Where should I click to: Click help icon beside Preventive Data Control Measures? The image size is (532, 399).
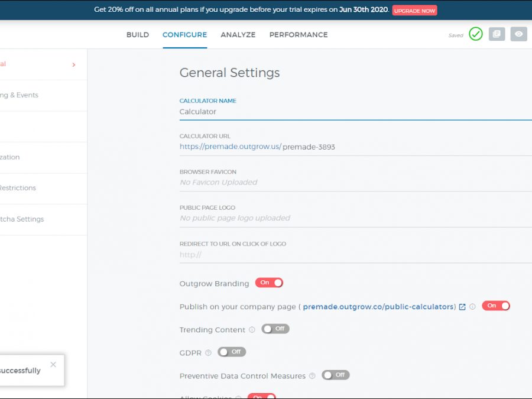pos(312,376)
